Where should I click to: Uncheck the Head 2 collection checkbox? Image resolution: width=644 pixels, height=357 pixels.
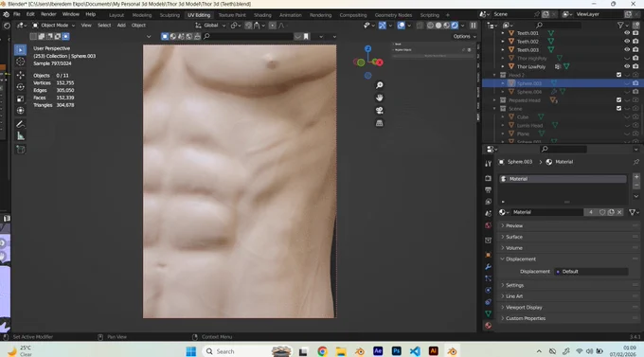[619, 75]
